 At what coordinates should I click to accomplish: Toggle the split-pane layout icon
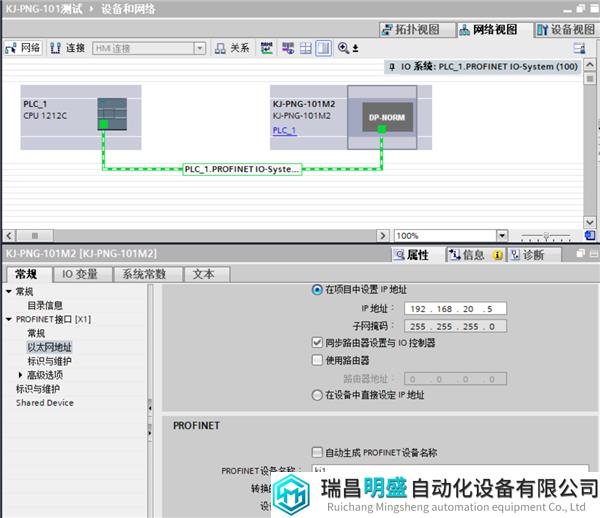click(x=323, y=48)
